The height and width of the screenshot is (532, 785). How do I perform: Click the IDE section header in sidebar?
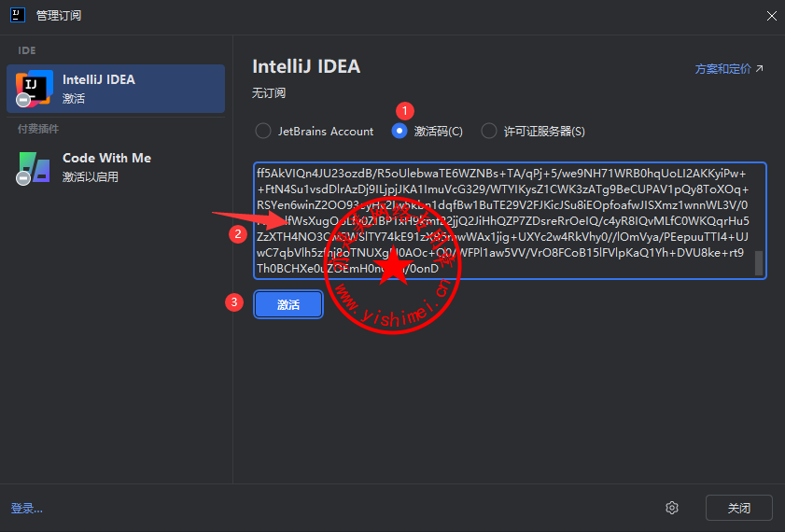point(26,49)
